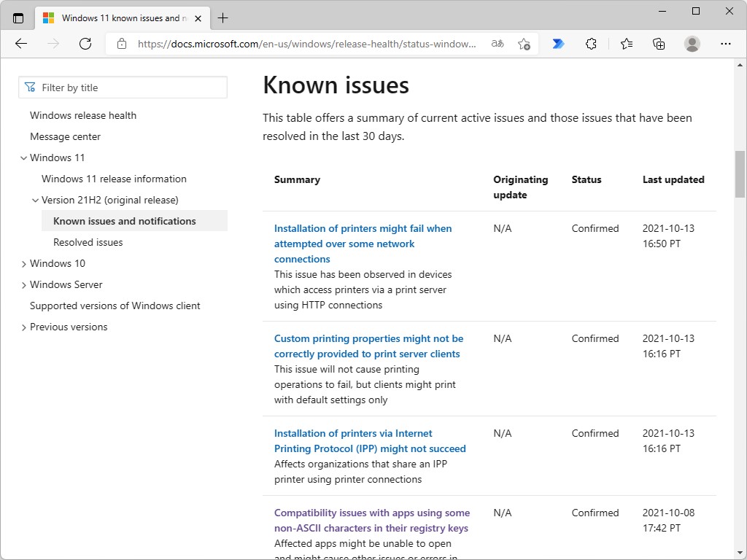The height and width of the screenshot is (560, 747).
Task: Open a new browser tab
Action: tap(223, 18)
